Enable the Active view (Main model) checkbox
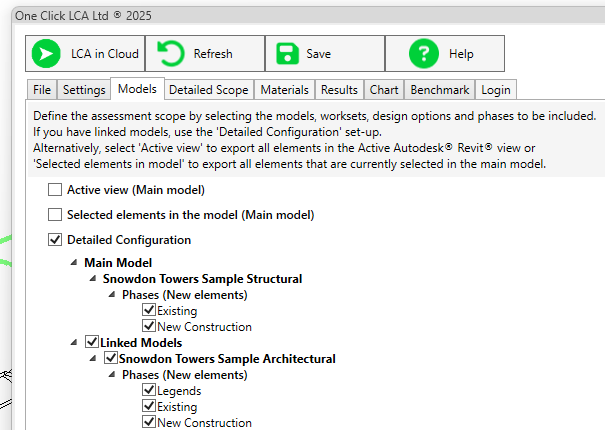This screenshot has width=605, height=430. coord(55,190)
